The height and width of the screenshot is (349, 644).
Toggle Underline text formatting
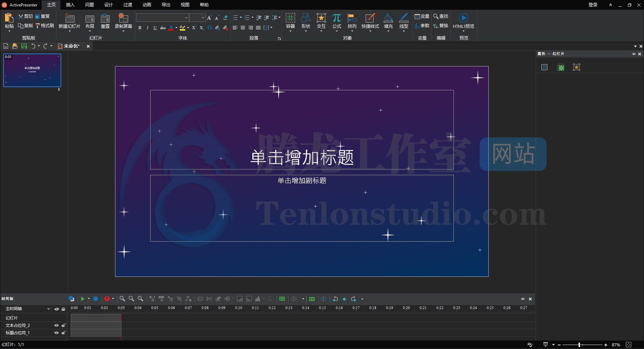[x=155, y=28]
